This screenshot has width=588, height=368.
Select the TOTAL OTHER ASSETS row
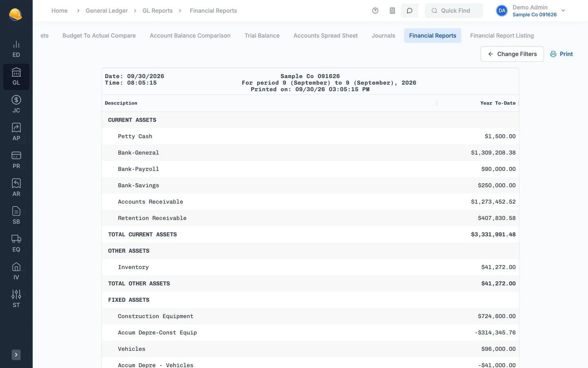click(x=310, y=283)
